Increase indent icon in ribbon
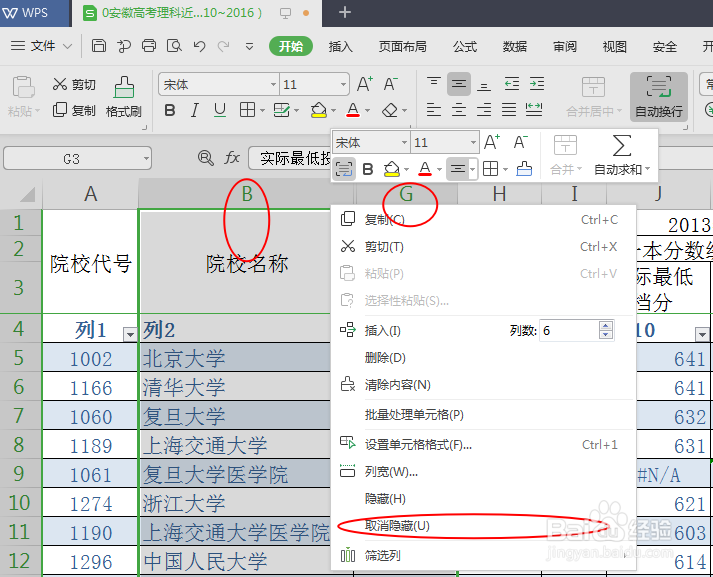The image size is (713, 577). point(537,84)
